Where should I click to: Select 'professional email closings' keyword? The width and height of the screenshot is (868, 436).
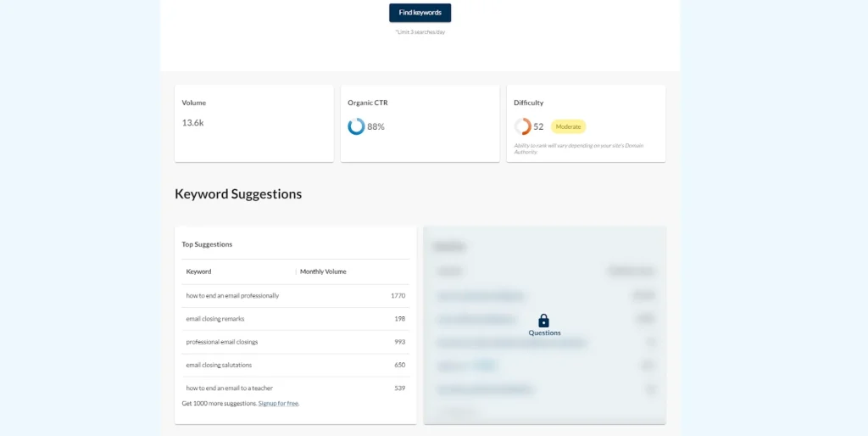222,342
